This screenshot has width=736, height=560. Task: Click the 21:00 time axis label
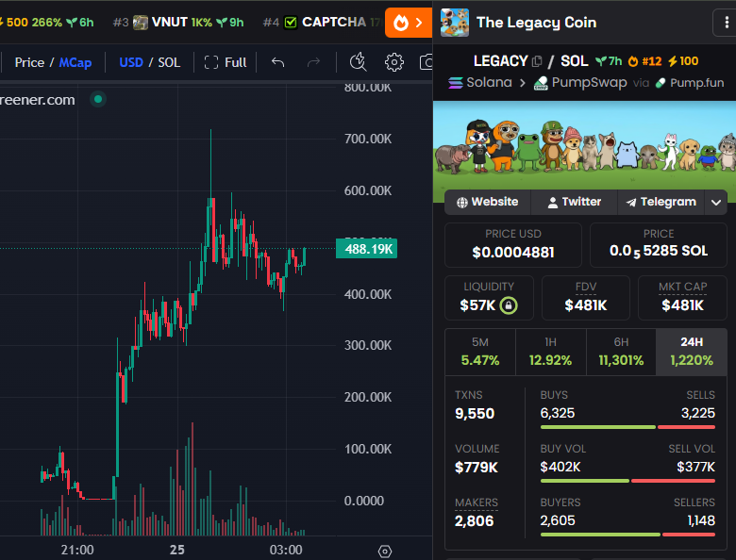click(77, 550)
